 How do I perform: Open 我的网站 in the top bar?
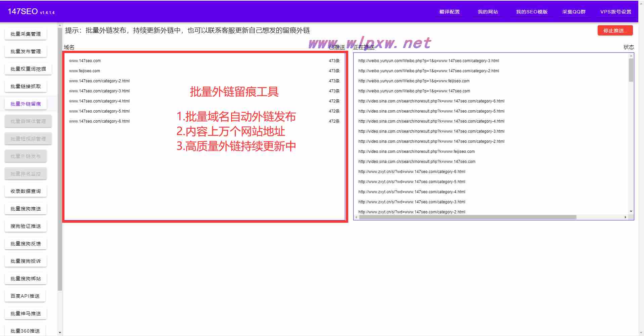point(488,12)
